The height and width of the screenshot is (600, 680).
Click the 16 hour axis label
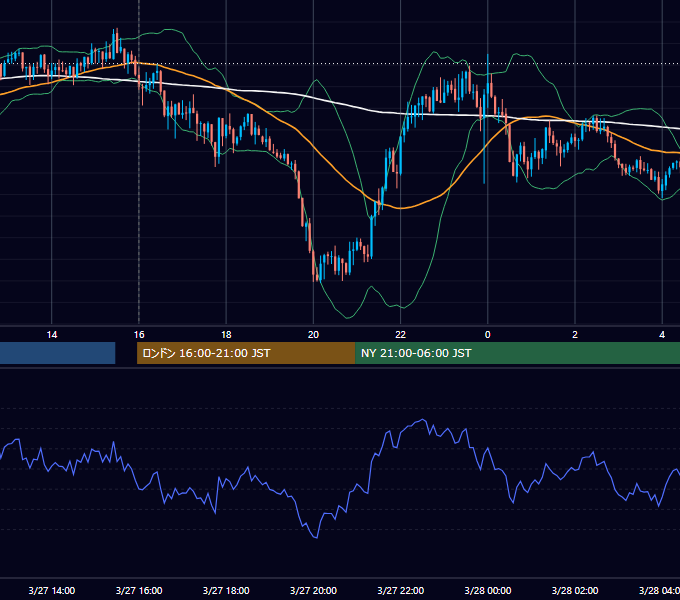click(x=139, y=335)
